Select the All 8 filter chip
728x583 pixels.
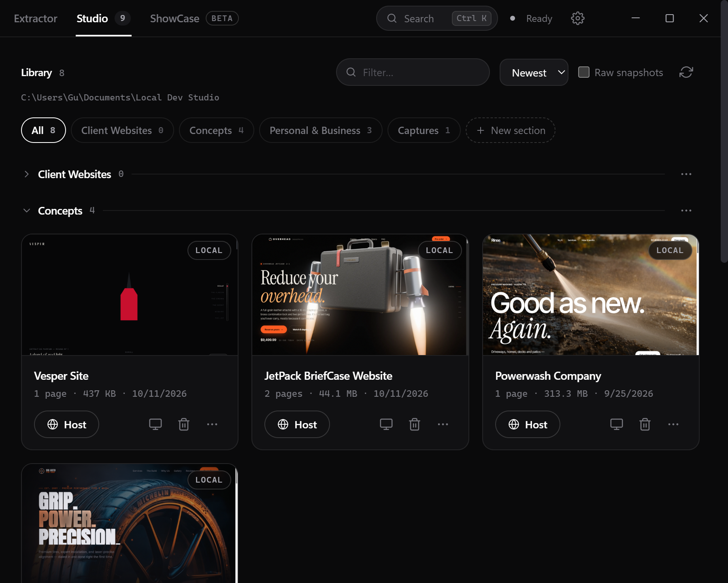(43, 130)
